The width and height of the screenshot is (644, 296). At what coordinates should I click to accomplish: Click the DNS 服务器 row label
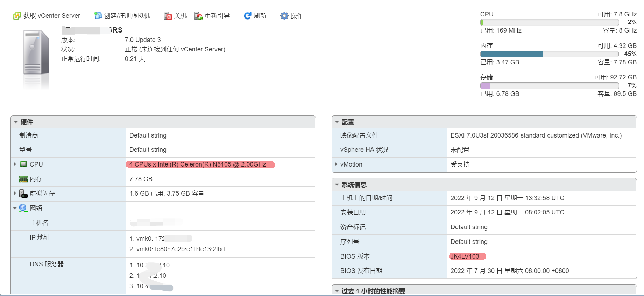[47, 264]
